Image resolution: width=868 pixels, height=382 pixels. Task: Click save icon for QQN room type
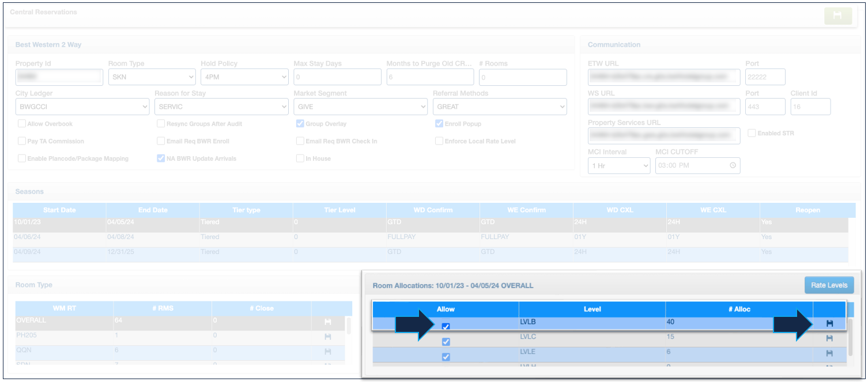pos(328,351)
